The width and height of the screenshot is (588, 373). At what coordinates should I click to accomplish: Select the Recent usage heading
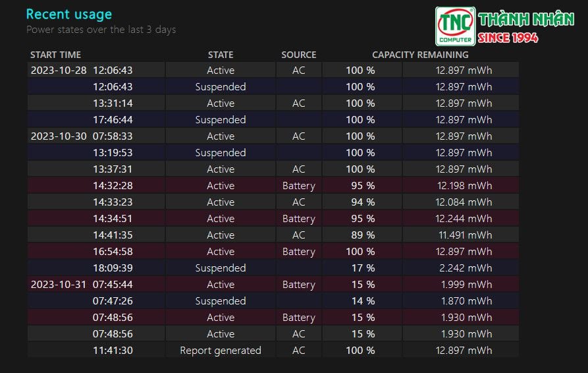[x=68, y=14]
